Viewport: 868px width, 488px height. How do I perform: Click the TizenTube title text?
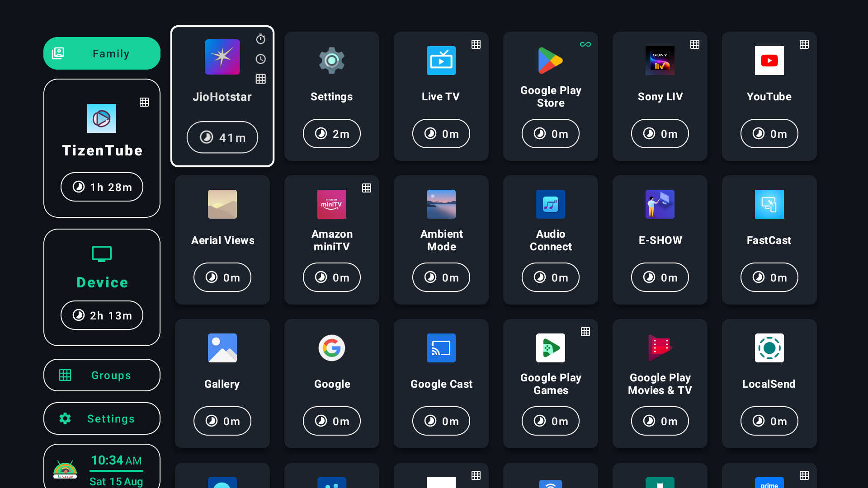tap(102, 150)
